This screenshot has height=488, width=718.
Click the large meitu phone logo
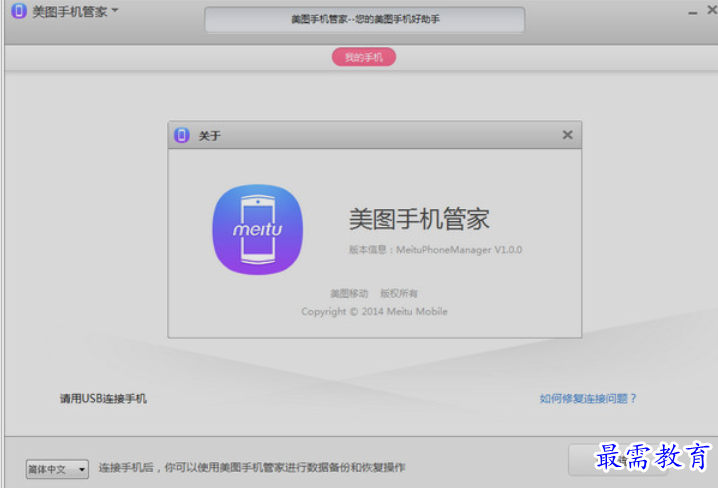click(258, 229)
